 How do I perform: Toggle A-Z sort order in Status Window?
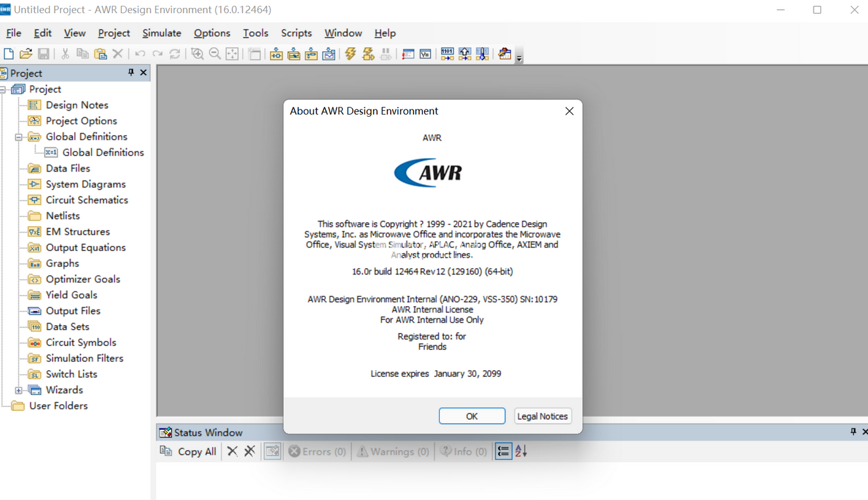(x=521, y=451)
